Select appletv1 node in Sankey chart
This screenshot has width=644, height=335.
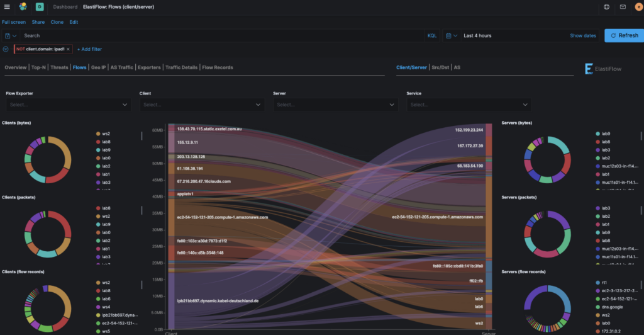coord(186,194)
